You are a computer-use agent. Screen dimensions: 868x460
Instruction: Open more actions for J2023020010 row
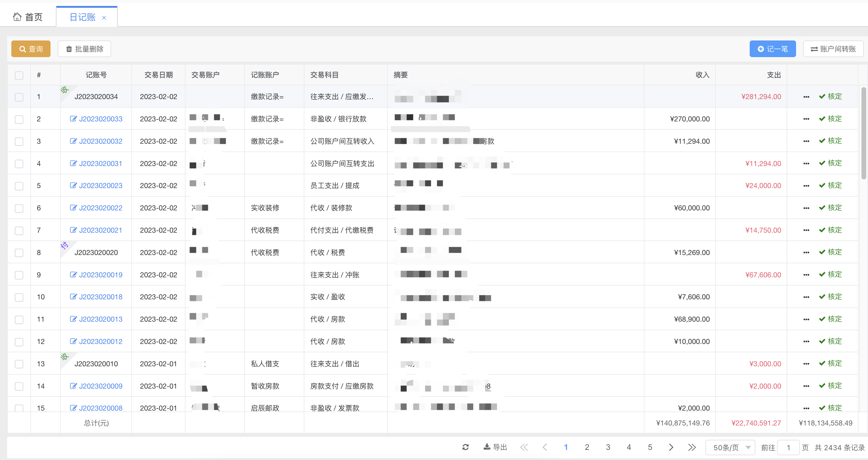coord(806,364)
